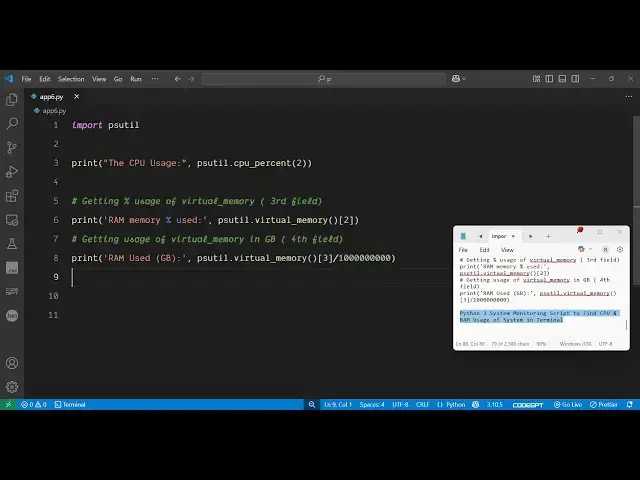Open the Manage gear in activity bar
640x480 pixels.
(x=12, y=387)
